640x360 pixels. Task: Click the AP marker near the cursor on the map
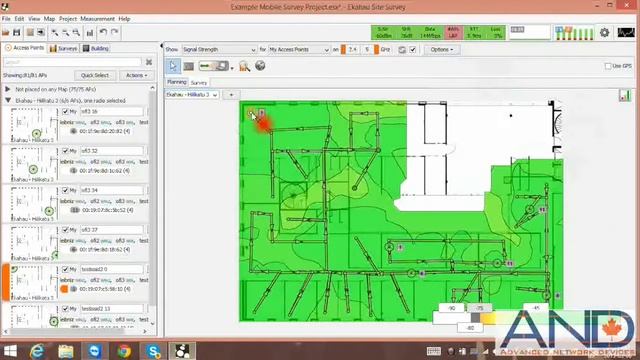tap(251, 113)
